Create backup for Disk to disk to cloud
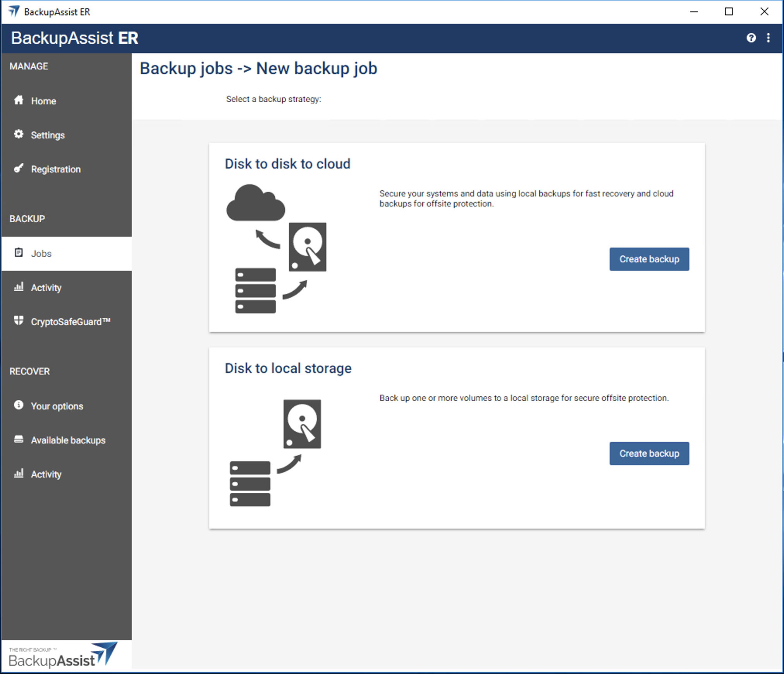Image resolution: width=784 pixels, height=674 pixels. pyautogui.click(x=649, y=259)
